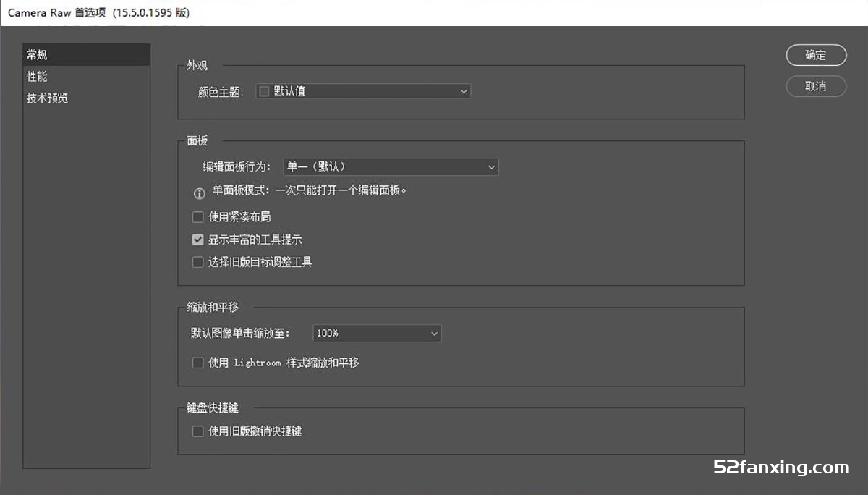Viewport: 868px width, 495px height.
Task: Dismiss the dialog with the 取消 button
Action: coord(816,86)
